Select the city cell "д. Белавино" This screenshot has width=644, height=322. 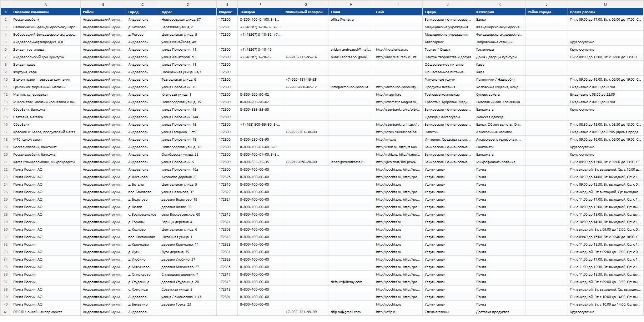[142, 304]
